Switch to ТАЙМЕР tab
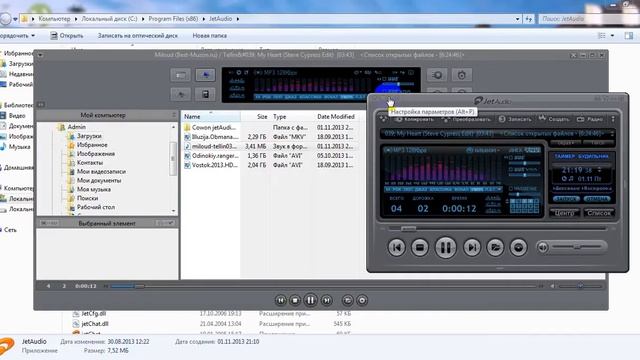The height and width of the screenshot is (360, 640). (564, 156)
